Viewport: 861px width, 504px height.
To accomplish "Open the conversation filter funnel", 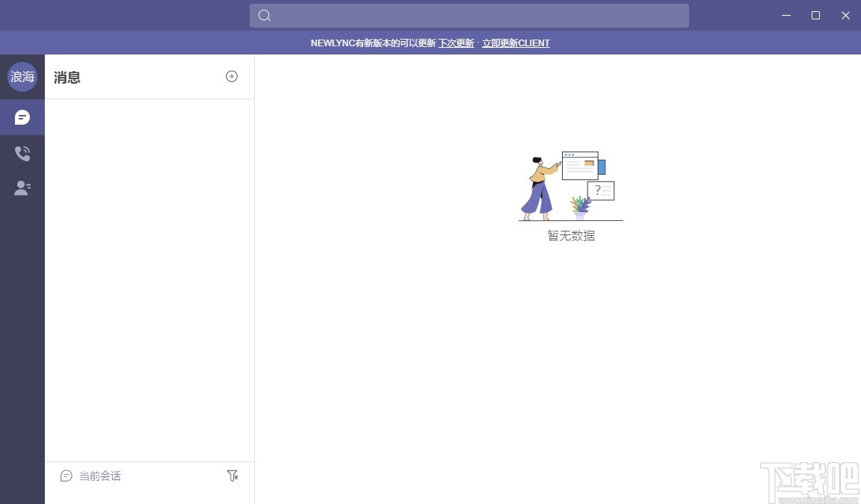I will 232,475.
